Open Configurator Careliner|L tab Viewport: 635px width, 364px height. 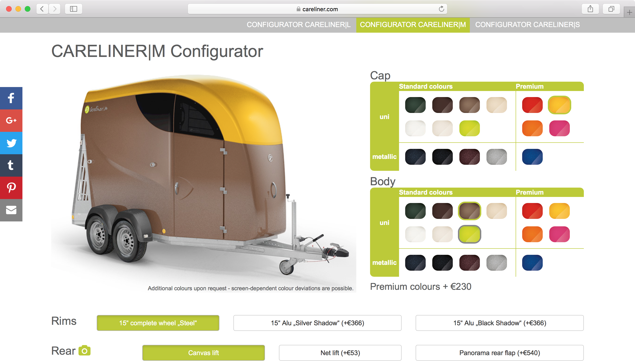299,25
